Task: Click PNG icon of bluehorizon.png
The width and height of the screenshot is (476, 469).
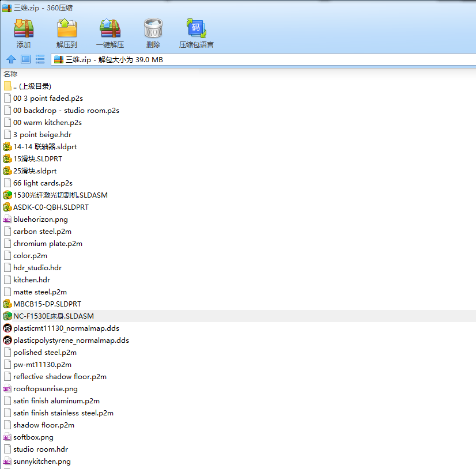Action: tap(7, 220)
